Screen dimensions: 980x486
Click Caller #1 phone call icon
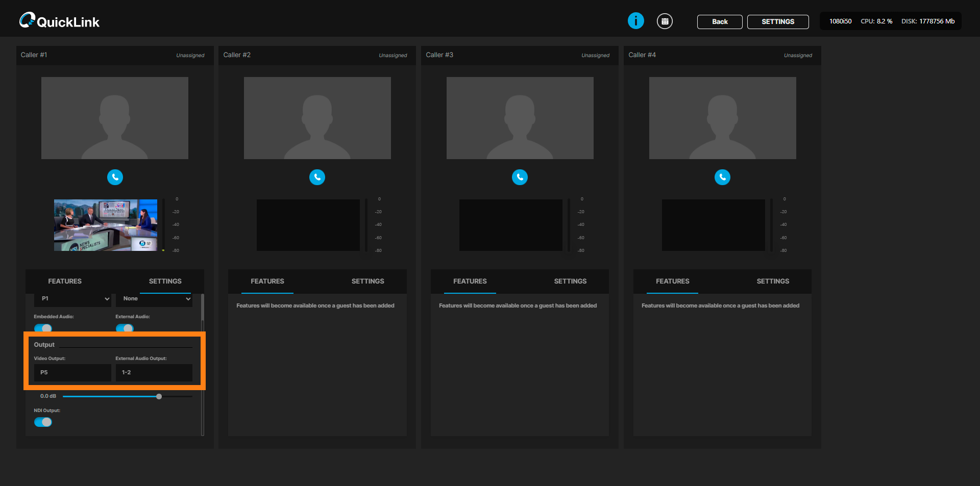click(115, 177)
